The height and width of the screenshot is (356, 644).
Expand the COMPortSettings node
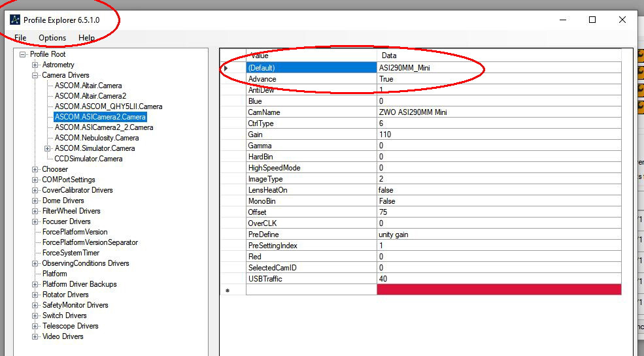[35, 180]
